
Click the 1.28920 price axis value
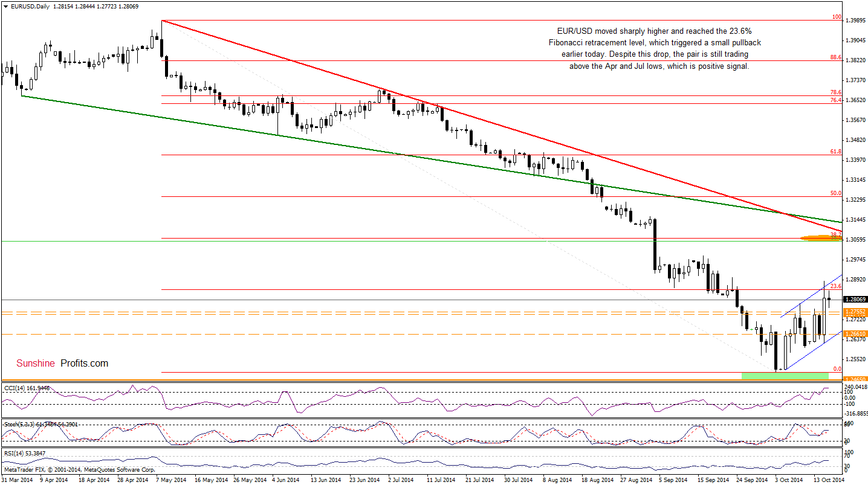[857, 280]
